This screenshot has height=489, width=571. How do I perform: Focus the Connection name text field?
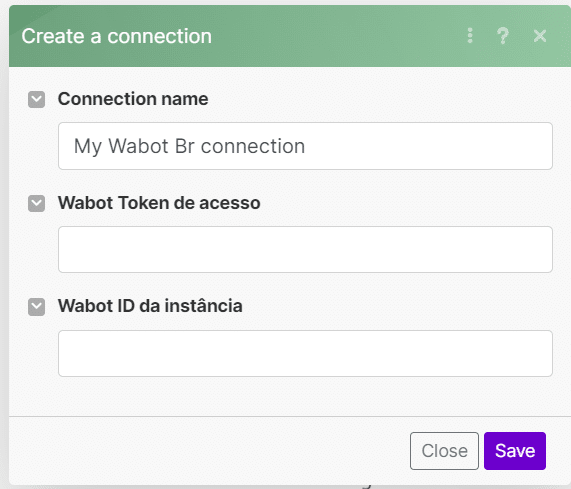pos(305,146)
